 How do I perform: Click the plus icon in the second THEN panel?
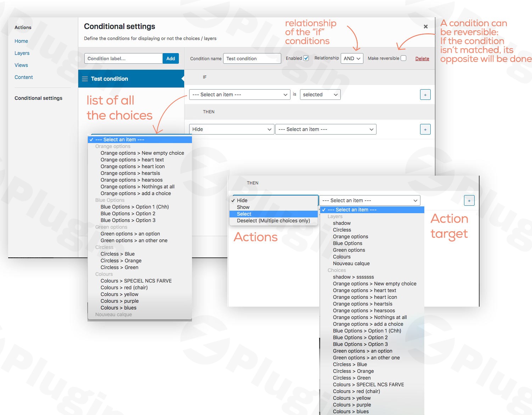469,200
